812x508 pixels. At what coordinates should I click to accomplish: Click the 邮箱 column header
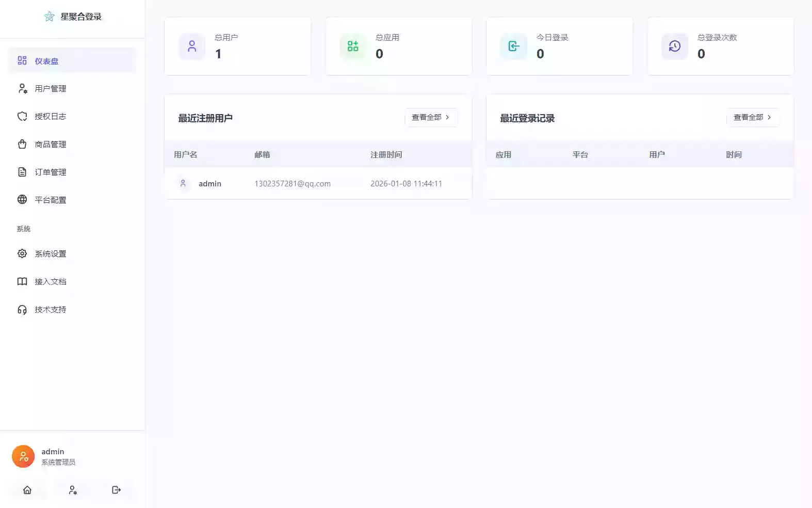click(262, 154)
